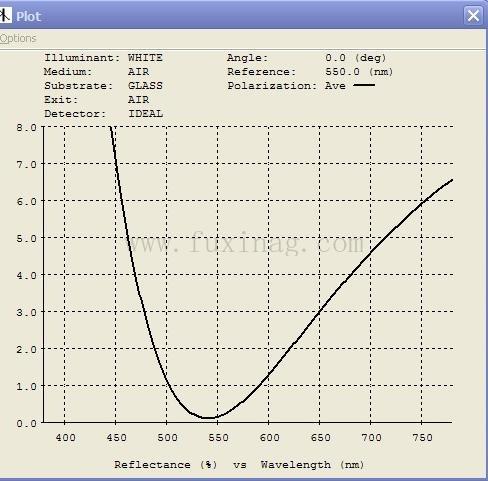Click the 5.0 label on reflectance axis
Viewport: 488px width, 481px height.
pos(27,238)
